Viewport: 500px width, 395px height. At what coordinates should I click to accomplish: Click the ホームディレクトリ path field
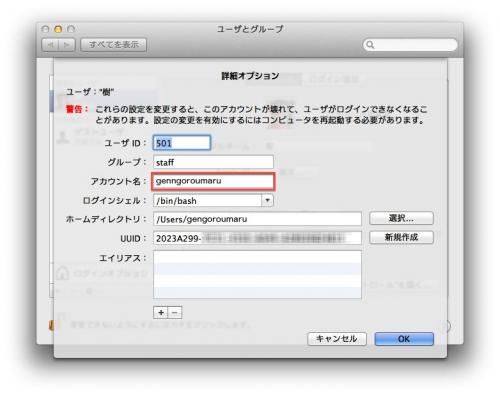pyautogui.click(x=257, y=219)
